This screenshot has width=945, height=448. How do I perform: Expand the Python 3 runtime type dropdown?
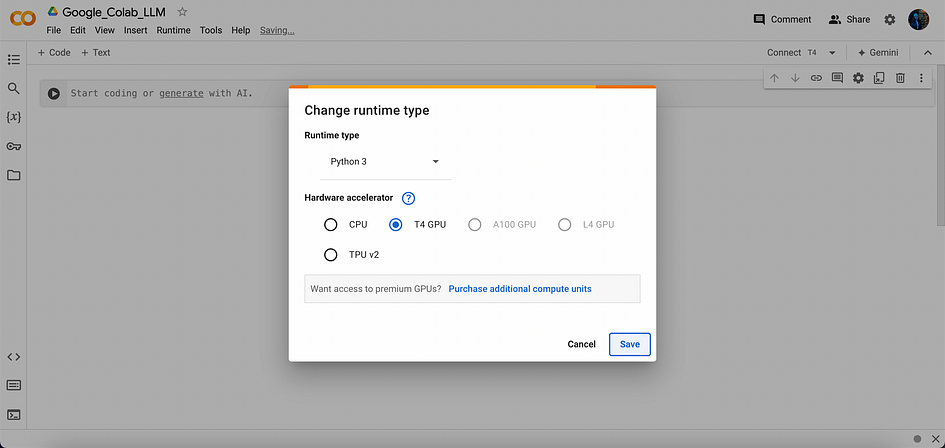coord(386,162)
